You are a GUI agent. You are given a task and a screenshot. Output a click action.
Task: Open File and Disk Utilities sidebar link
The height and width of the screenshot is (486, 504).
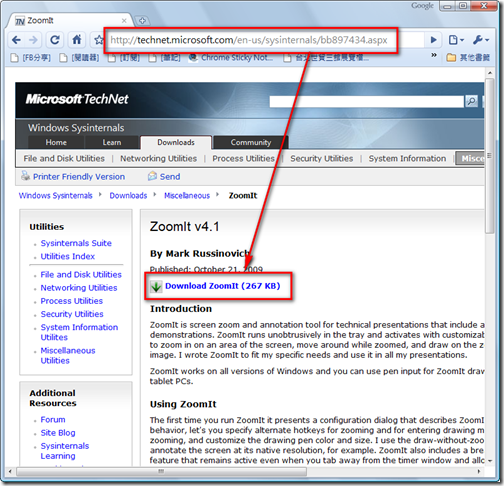[x=81, y=275]
